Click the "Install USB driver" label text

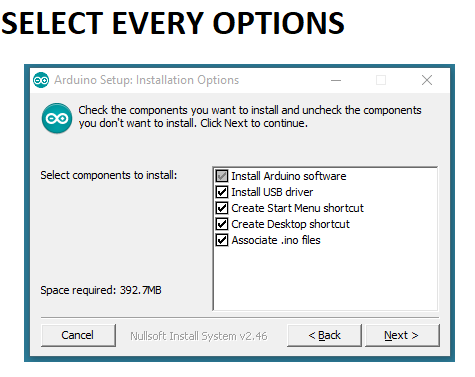(272, 192)
